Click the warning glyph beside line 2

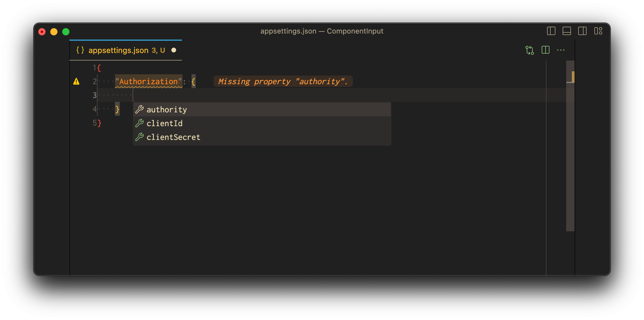click(76, 81)
